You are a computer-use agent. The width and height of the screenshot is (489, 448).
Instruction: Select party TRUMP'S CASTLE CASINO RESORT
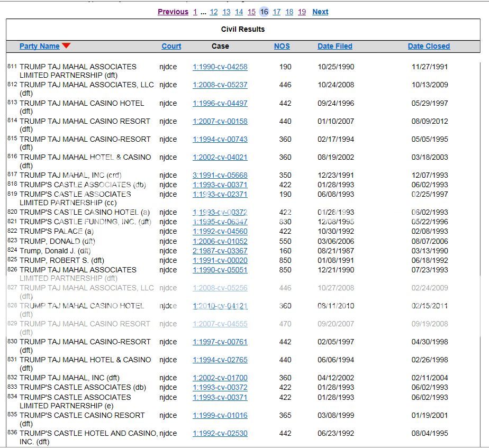point(82,419)
